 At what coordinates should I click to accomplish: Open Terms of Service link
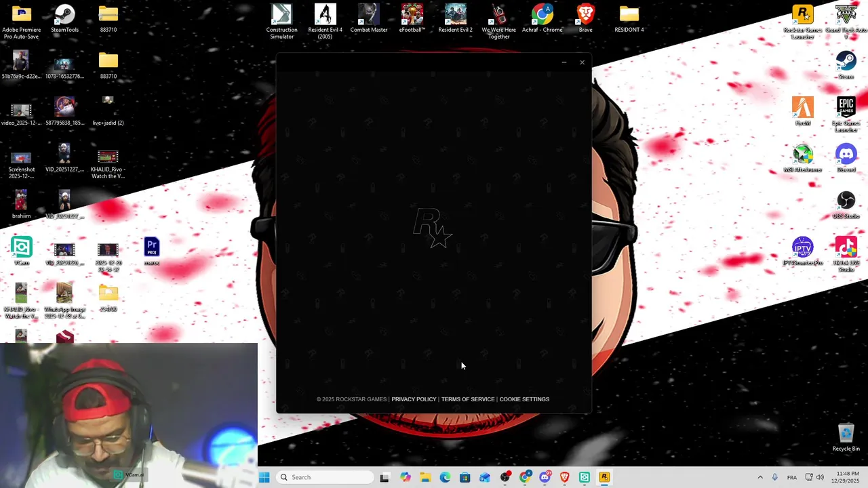(x=468, y=399)
